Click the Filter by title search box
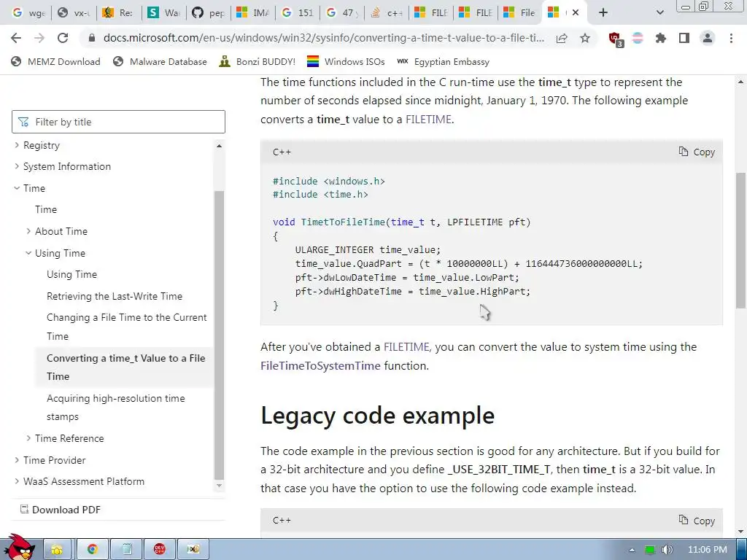Screen dimensions: 747x560 pyautogui.click(x=118, y=122)
